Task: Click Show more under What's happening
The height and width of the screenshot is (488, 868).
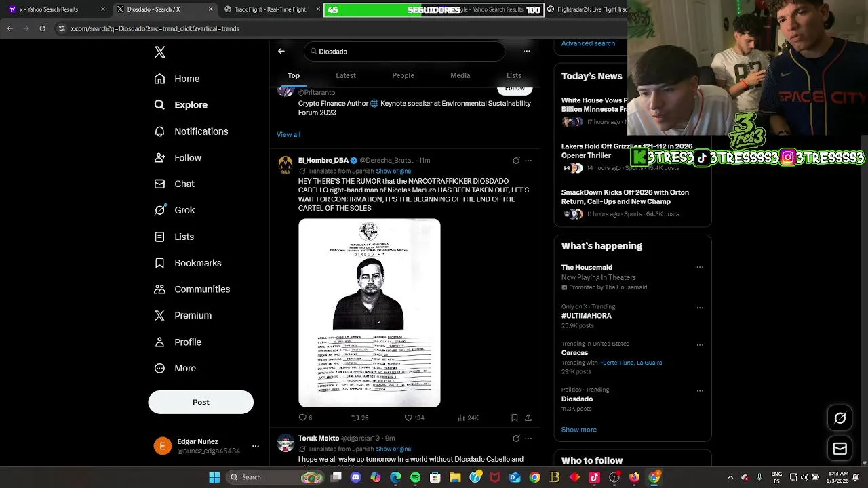Action: tap(579, 430)
